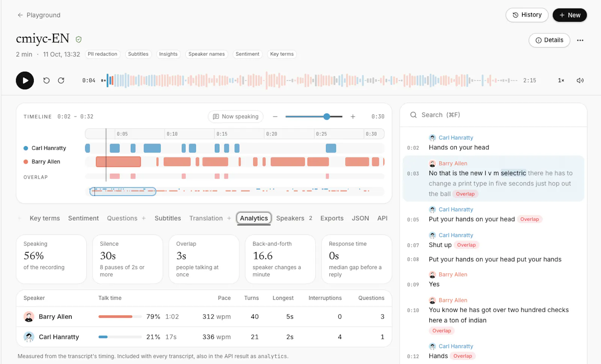
Task: Toggle the Sentiment feature chip
Action: 247,54
